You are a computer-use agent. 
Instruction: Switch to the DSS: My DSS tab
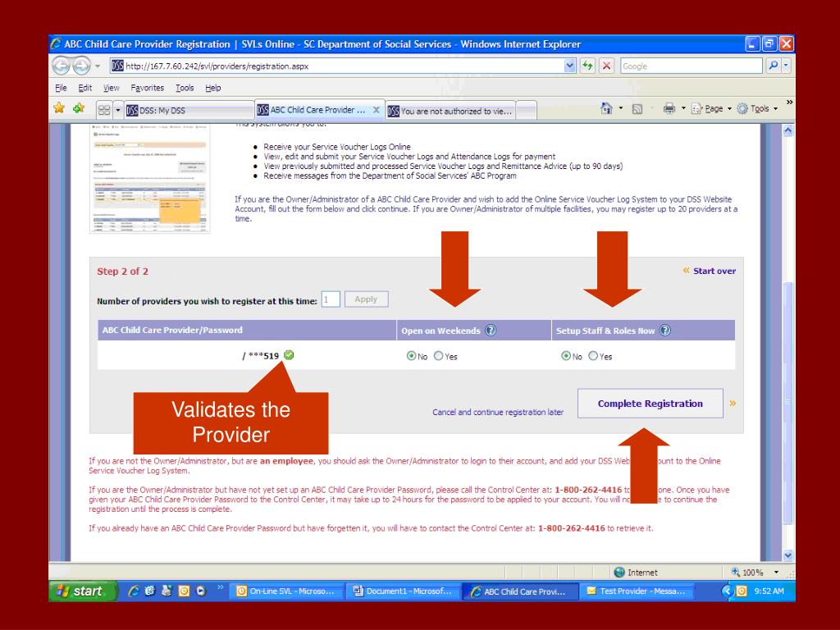click(x=189, y=111)
